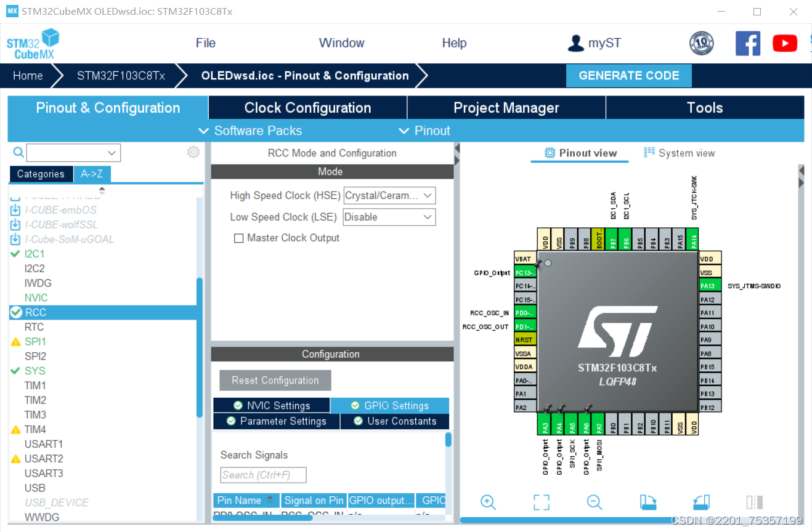Switch to System view
The width and height of the screenshot is (812, 532).
pyautogui.click(x=680, y=153)
